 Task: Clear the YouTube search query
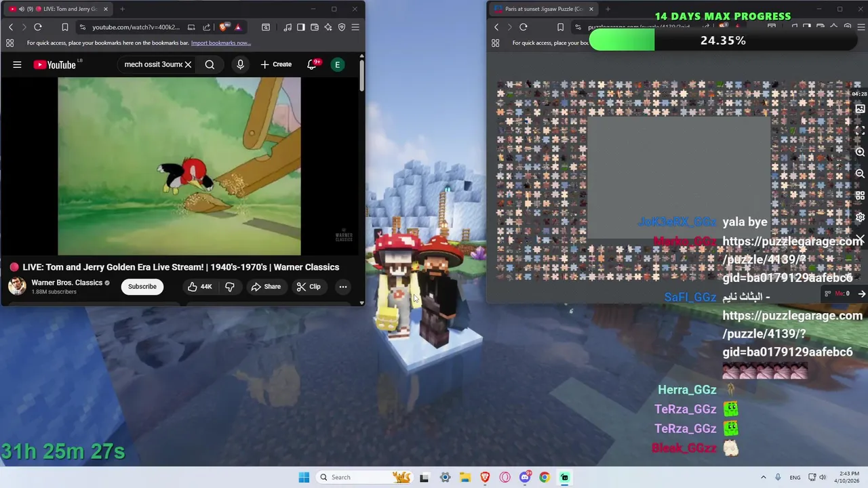click(x=188, y=64)
